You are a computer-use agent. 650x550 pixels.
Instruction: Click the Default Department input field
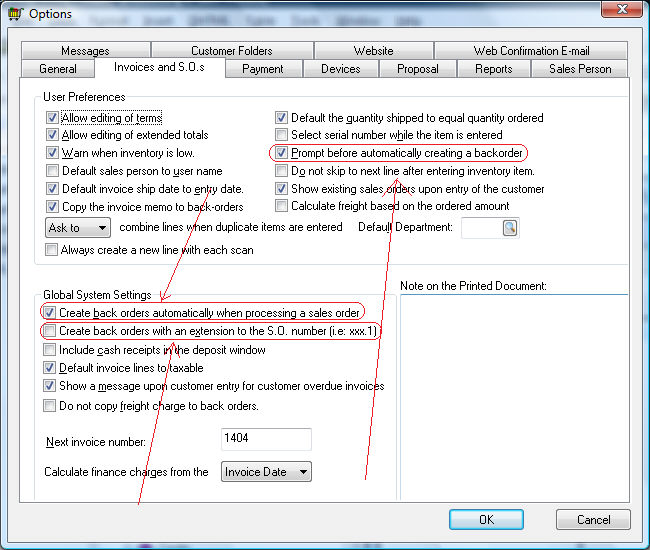tap(478, 228)
